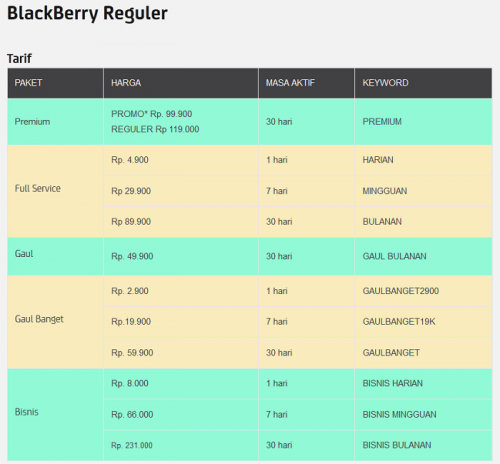Select the 'Full Service' package cell

click(55, 191)
